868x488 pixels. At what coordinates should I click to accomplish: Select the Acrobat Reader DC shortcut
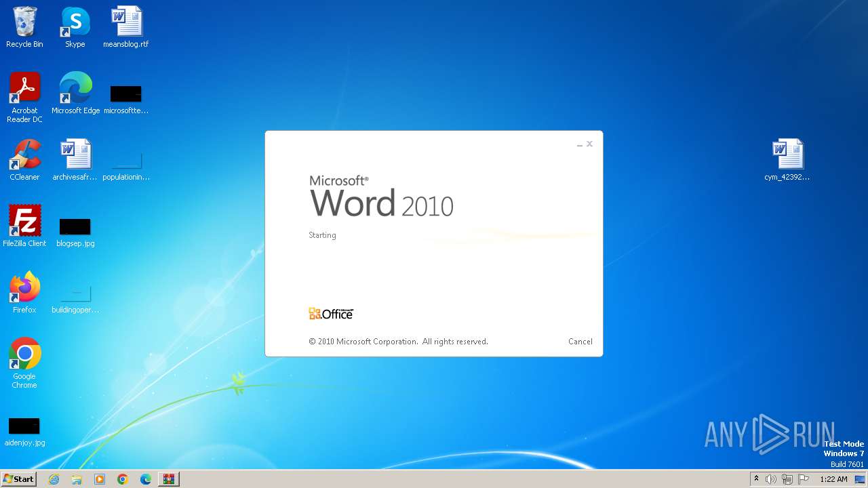coord(24,98)
